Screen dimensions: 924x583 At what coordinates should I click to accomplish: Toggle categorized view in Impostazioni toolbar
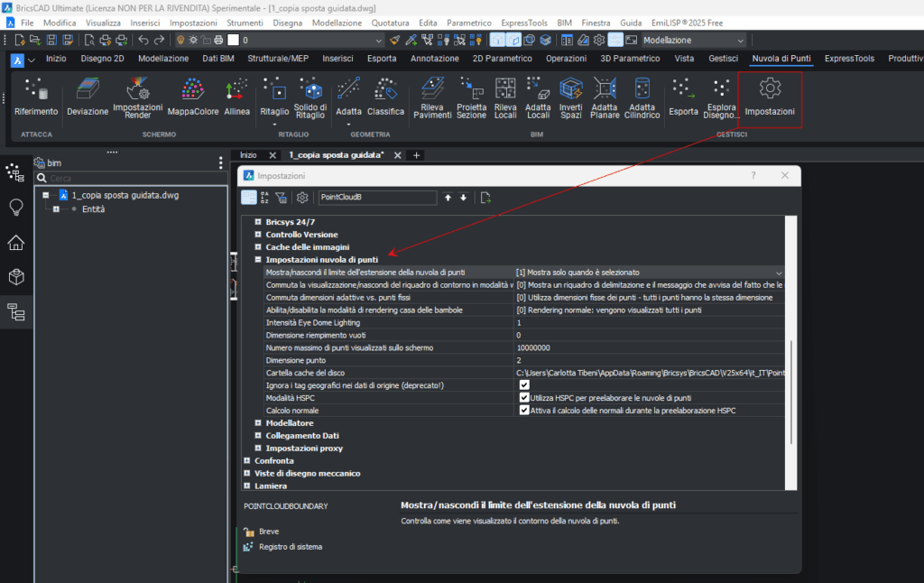coord(249,198)
